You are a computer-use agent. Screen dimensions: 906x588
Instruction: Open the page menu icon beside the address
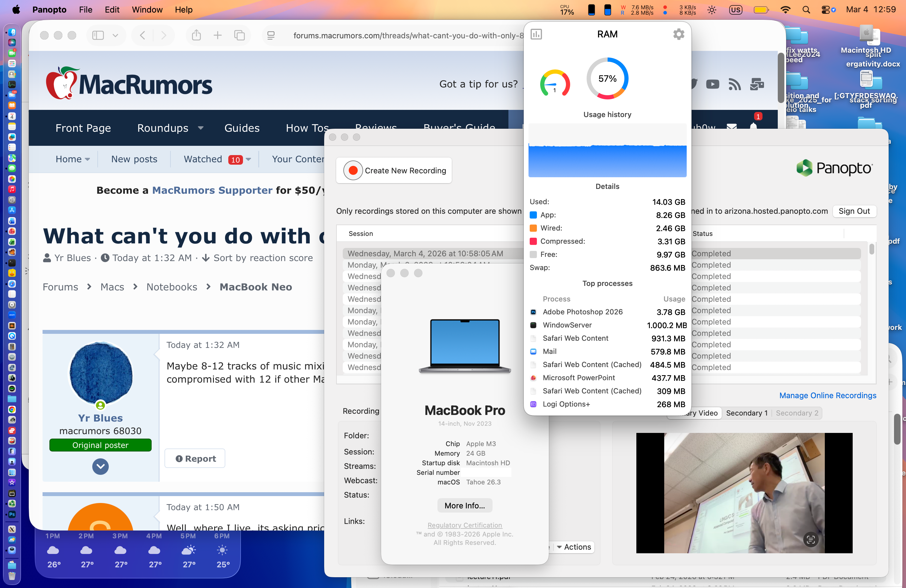click(271, 35)
